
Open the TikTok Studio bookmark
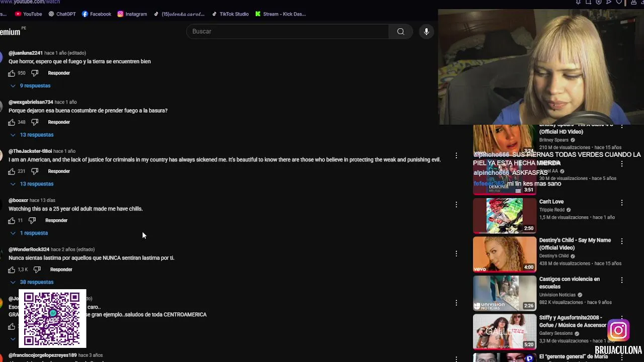click(x=230, y=14)
